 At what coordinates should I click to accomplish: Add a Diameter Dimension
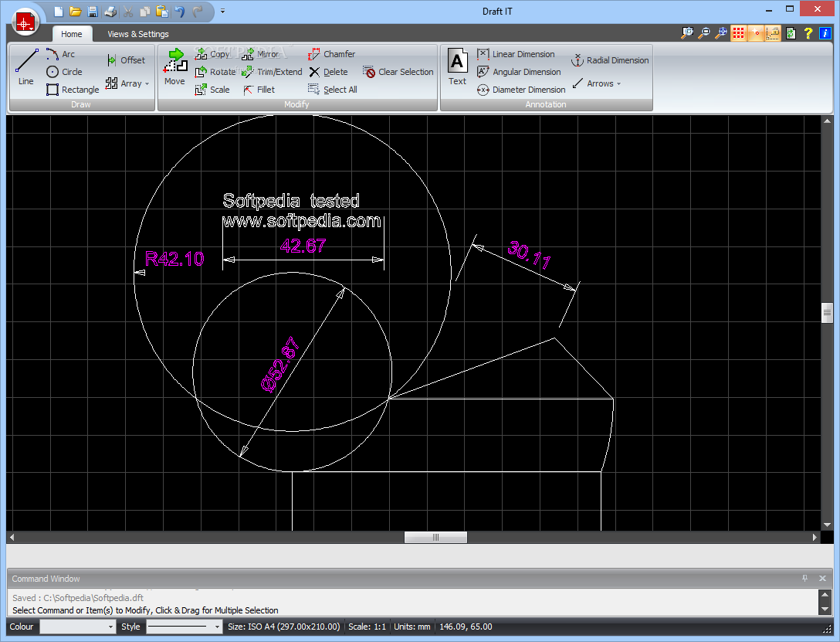tap(521, 90)
